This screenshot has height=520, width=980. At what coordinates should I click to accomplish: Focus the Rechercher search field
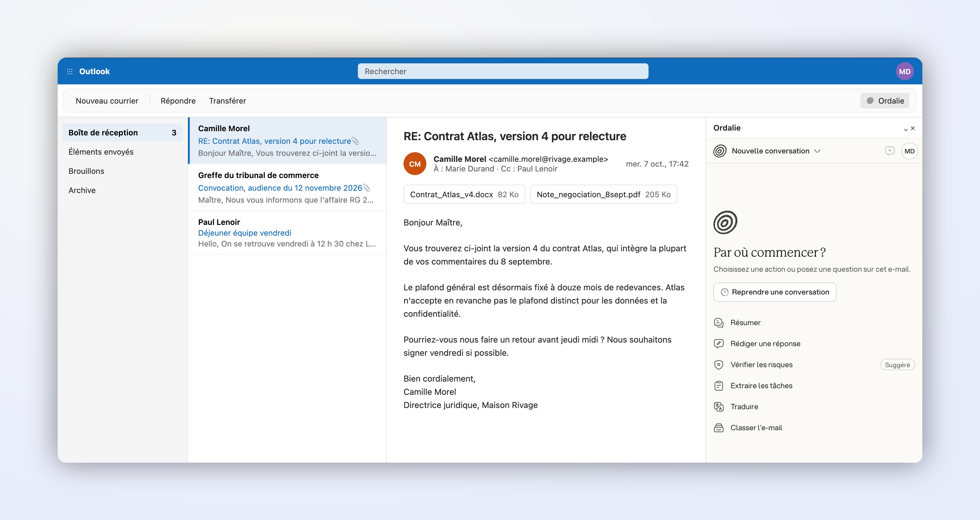(x=503, y=71)
